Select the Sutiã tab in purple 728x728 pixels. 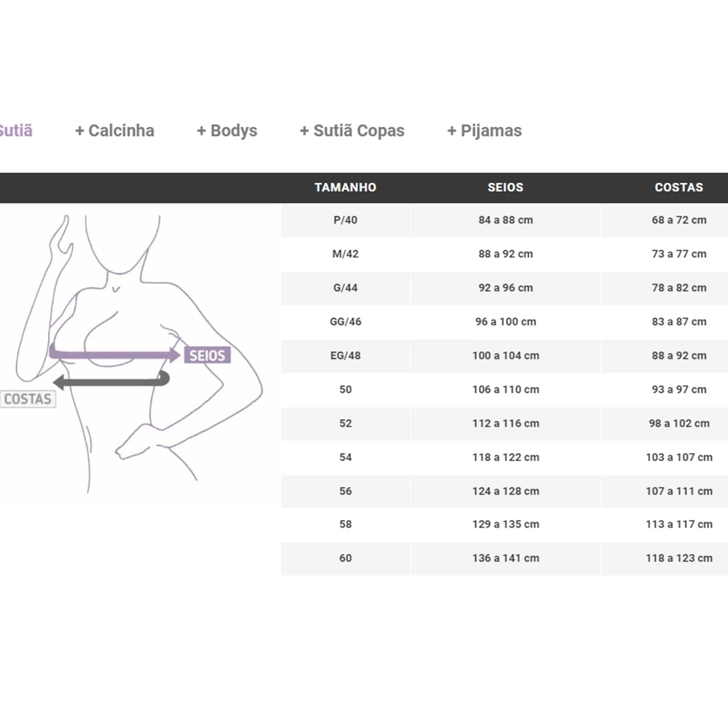tap(16, 130)
